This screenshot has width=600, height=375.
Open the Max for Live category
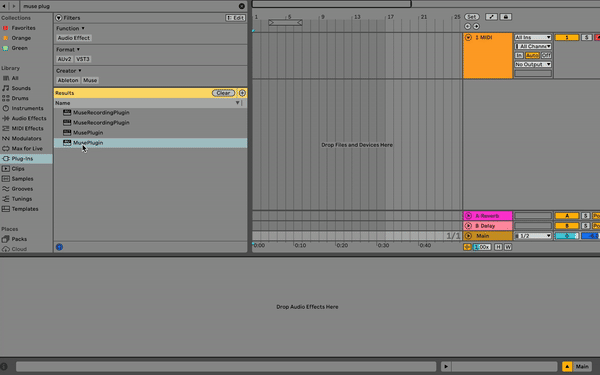(x=27, y=148)
